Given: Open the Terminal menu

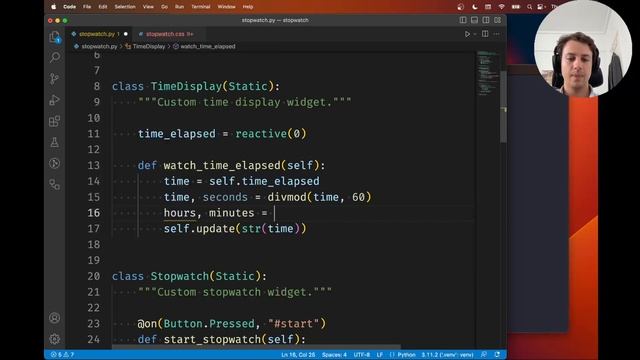Looking at the screenshot, I should pyautogui.click(x=201, y=7).
